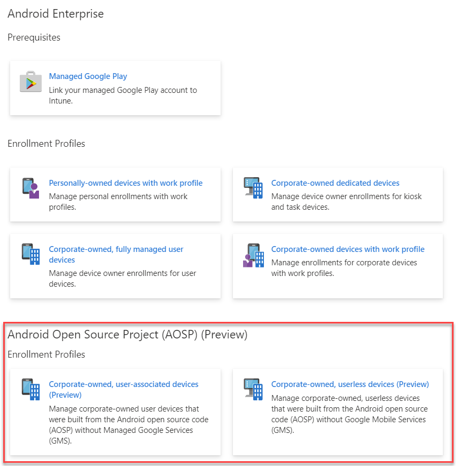Click the Managed Google Play prerequisite card
This screenshot has height=466, width=476.
coord(115,88)
